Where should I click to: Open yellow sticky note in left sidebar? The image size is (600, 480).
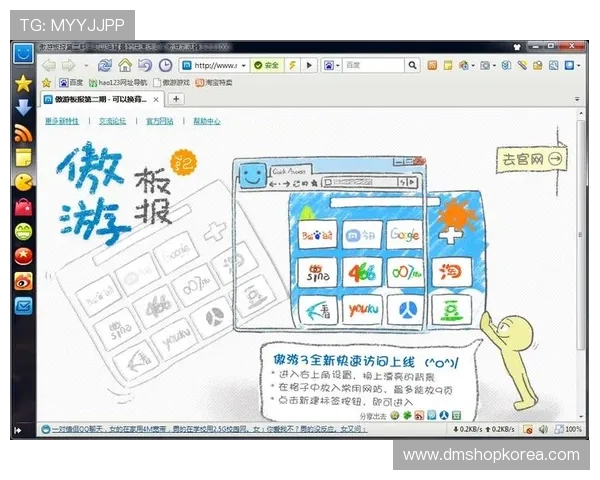[23, 158]
